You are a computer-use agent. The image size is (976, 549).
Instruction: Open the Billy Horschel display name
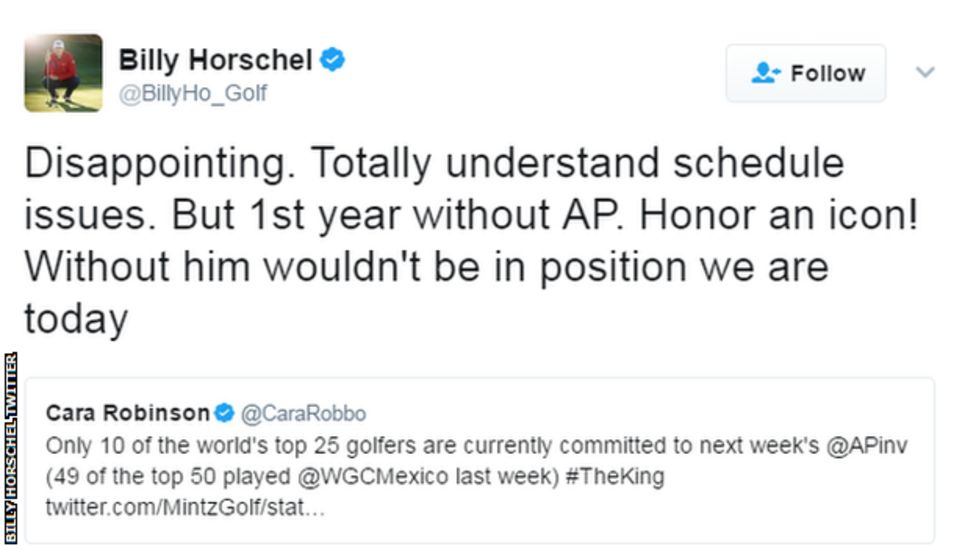215,60
